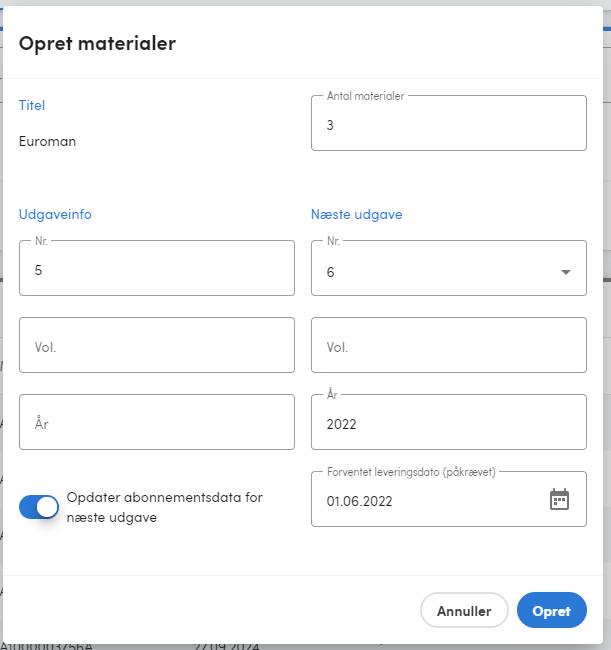Click the Opret materialer dialog title
The width and height of the screenshot is (611, 650).
pos(97,43)
